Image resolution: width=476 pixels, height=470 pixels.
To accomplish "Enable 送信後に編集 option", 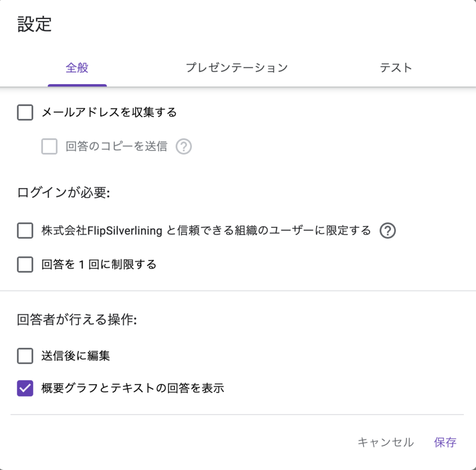I will (25, 356).
